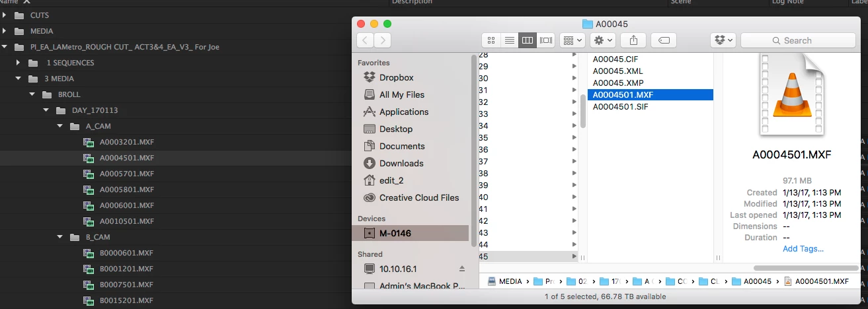Click the Share icon in Finder toolbar
Image resolution: width=868 pixels, height=309 pixels.
point(633,40)
